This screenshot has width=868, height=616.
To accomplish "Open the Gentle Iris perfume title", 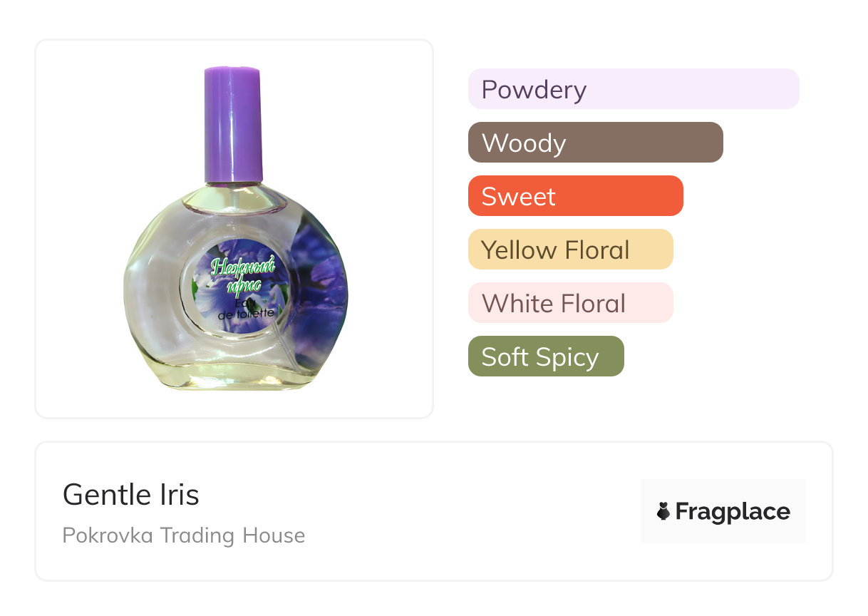I will point(131,494).
